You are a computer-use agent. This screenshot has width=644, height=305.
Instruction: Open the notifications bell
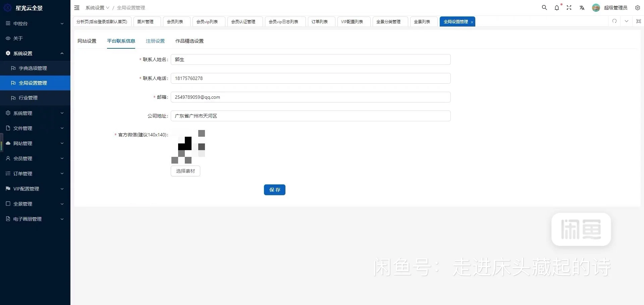pyautogui.click(x=557, y=7)
